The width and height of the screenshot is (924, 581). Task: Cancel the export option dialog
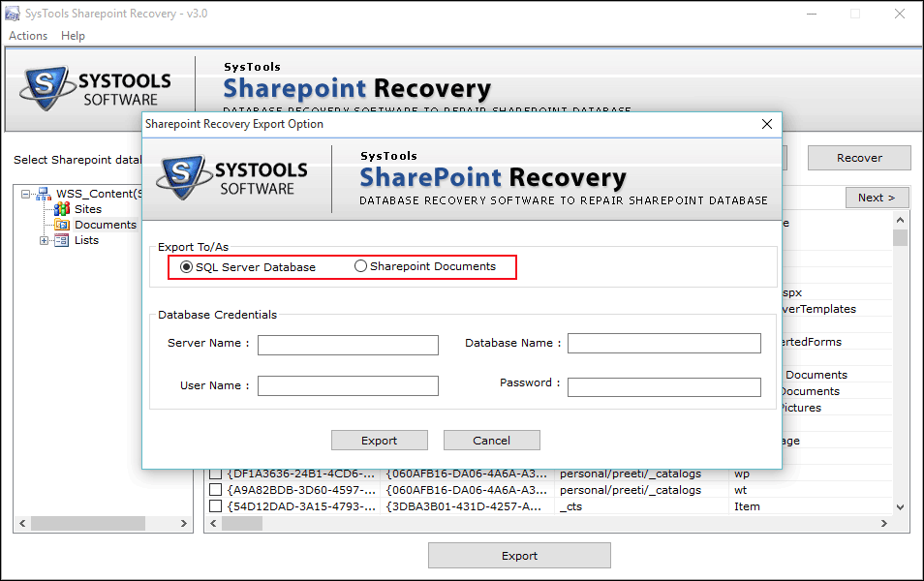491,441
